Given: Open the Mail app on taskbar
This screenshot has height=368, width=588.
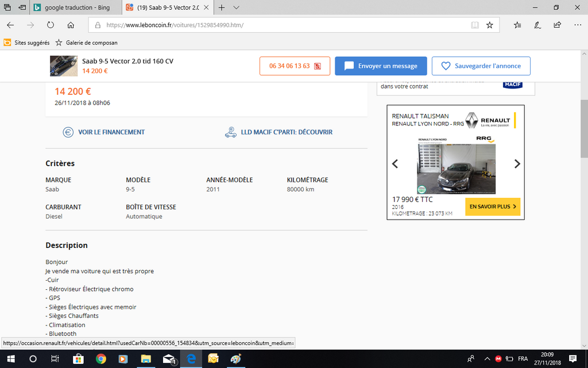Looking at the screenshot, I should point(169,359).
